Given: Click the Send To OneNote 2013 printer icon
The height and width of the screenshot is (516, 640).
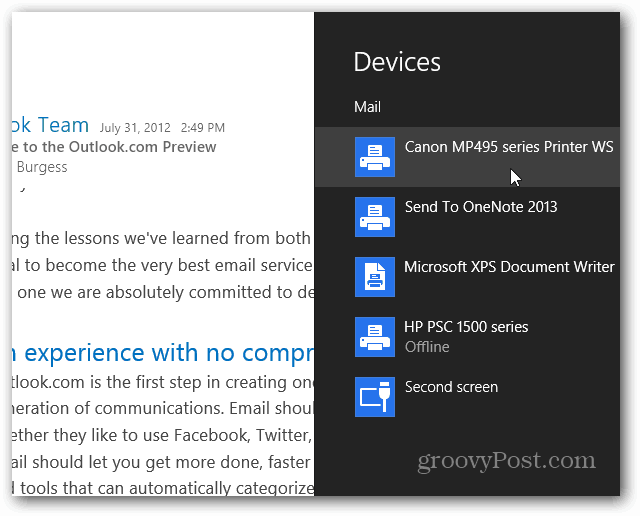Looking at the screenshot, I should point(375,217).
